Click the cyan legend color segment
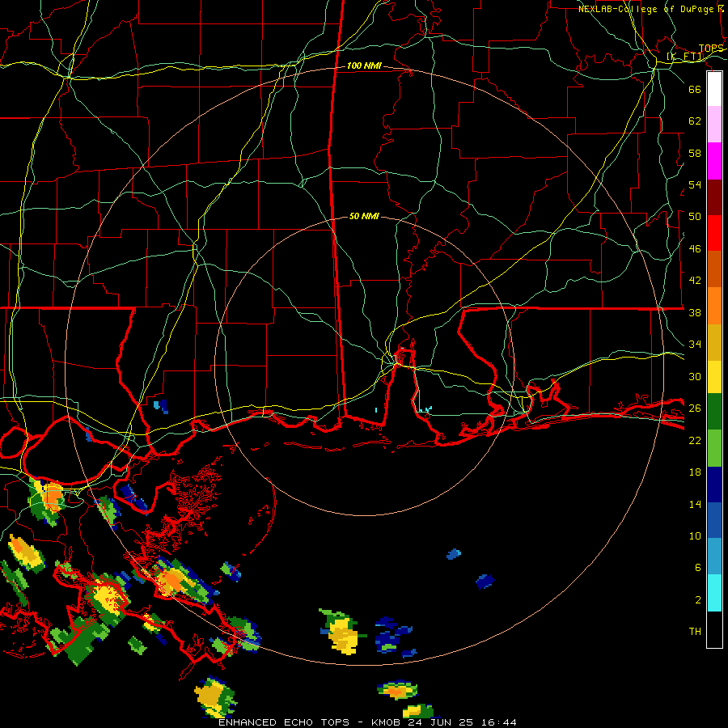Screen dimensions: 728x728 coord(714,593)
